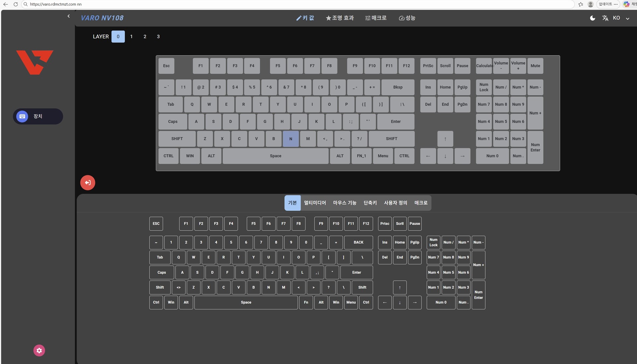Select layer 2

click(x=145, y=36)
